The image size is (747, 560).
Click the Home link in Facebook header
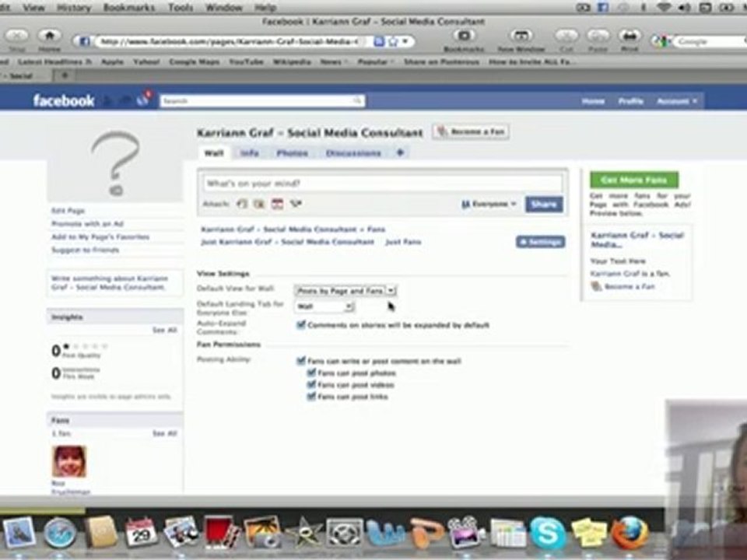(x=593, y=101)
